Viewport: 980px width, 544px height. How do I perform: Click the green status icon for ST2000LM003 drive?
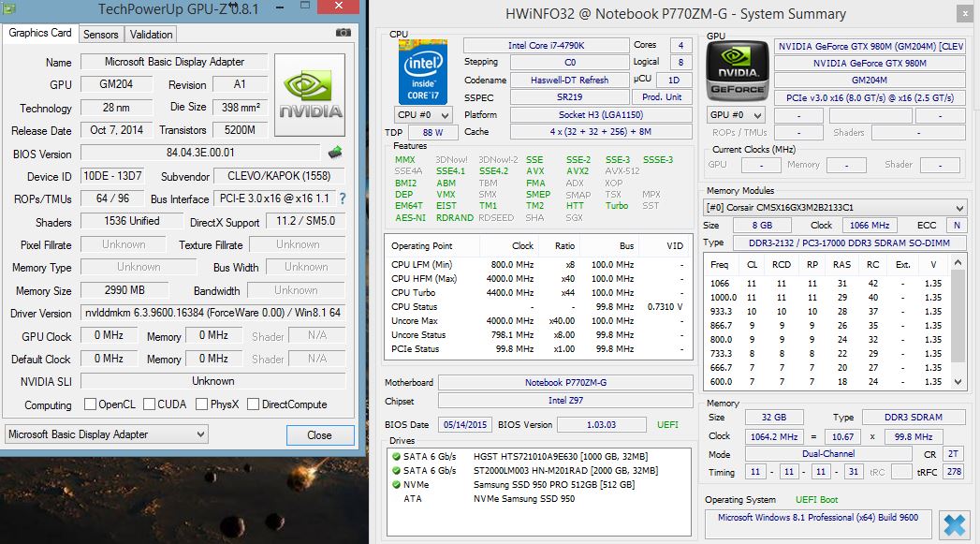tap(396, 470)
